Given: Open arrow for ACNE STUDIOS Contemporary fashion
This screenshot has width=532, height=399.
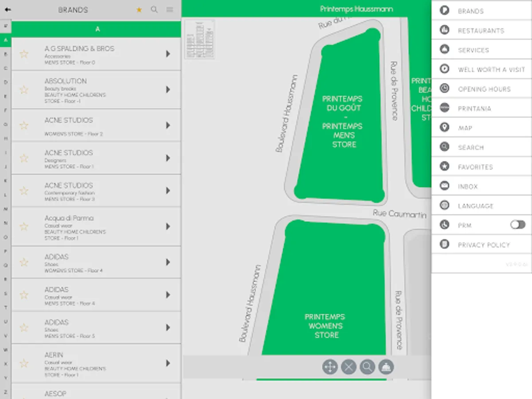Looking at the screenshot, I should pyautogui.click(x=168, y=191).
